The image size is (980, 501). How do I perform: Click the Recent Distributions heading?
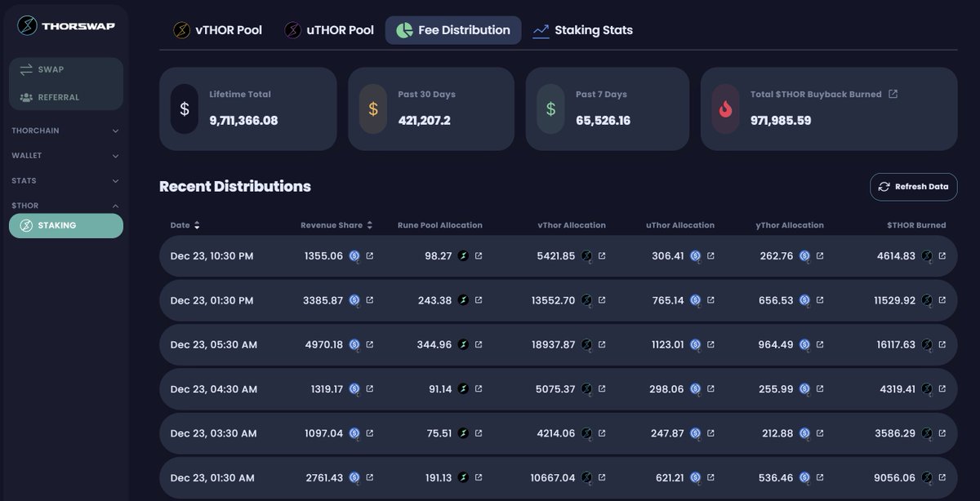pyautogui.click(x=235, y=186)
